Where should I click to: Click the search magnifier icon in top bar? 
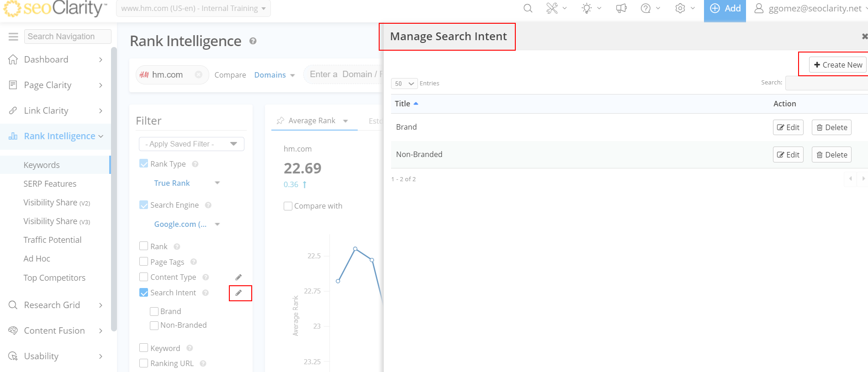528,9
